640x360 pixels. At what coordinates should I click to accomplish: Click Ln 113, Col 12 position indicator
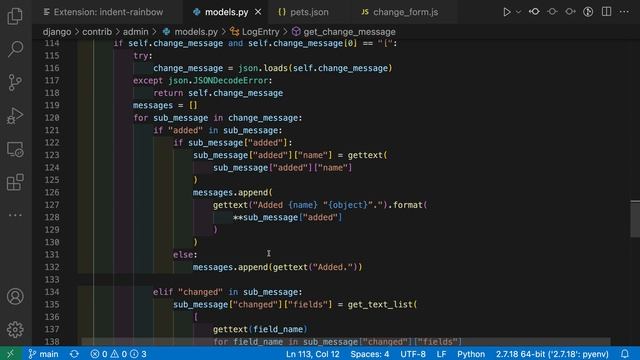[x=313, y=354]
